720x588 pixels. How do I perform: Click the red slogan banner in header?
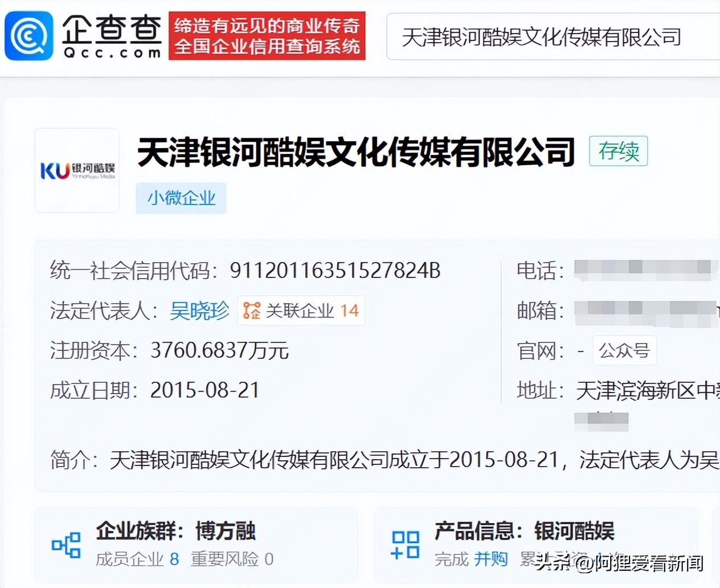tap(267, 36)
